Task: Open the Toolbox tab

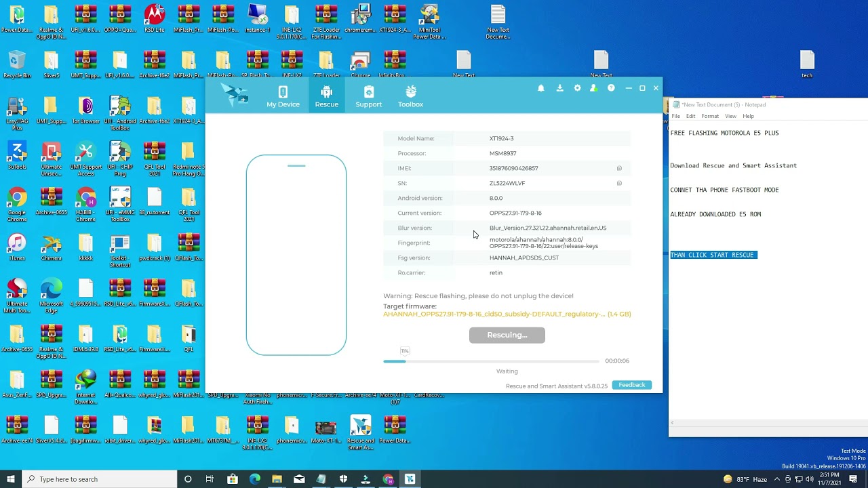Action: click(410, 96)
